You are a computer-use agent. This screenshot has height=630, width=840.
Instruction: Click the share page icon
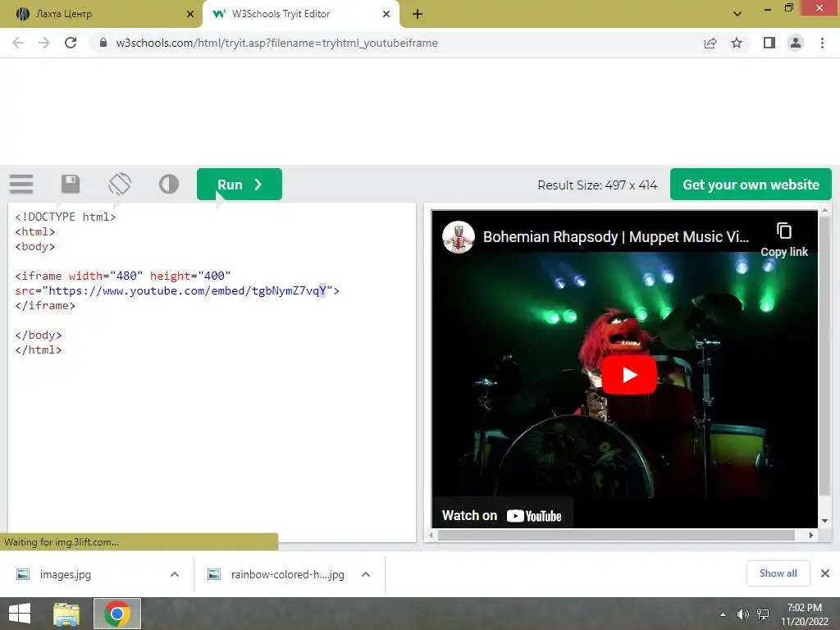tap(710, 43)
